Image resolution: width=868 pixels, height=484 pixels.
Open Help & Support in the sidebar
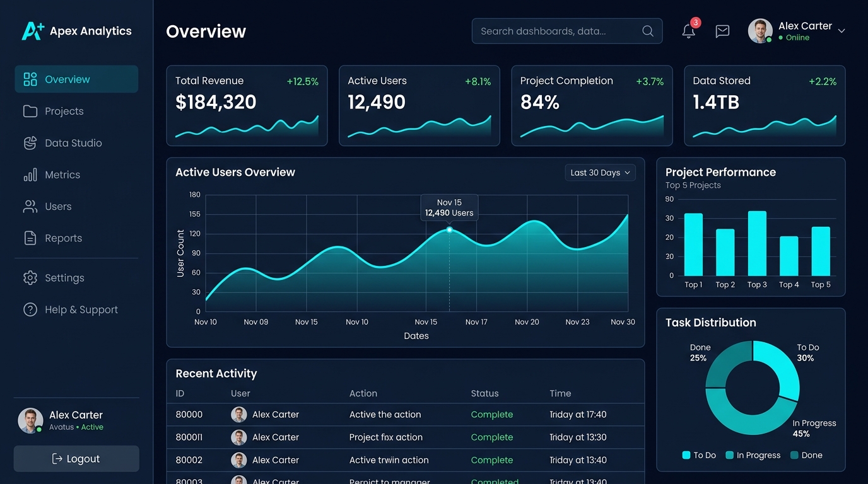pos(76,310)
